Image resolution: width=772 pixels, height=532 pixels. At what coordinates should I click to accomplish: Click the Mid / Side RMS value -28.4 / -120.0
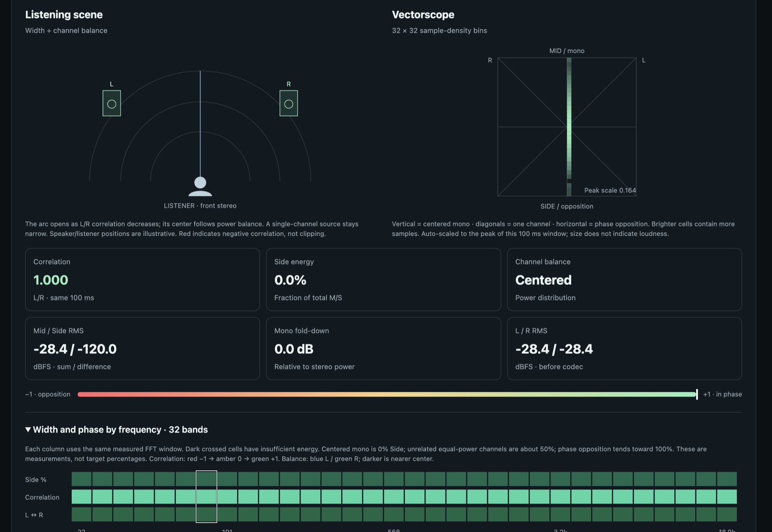click(75, 349)
